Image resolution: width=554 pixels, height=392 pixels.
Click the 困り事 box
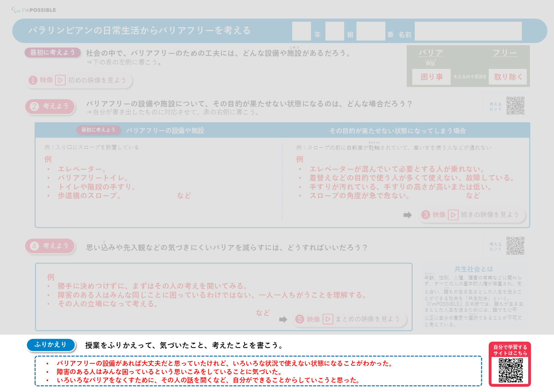(x=431, y=77)
